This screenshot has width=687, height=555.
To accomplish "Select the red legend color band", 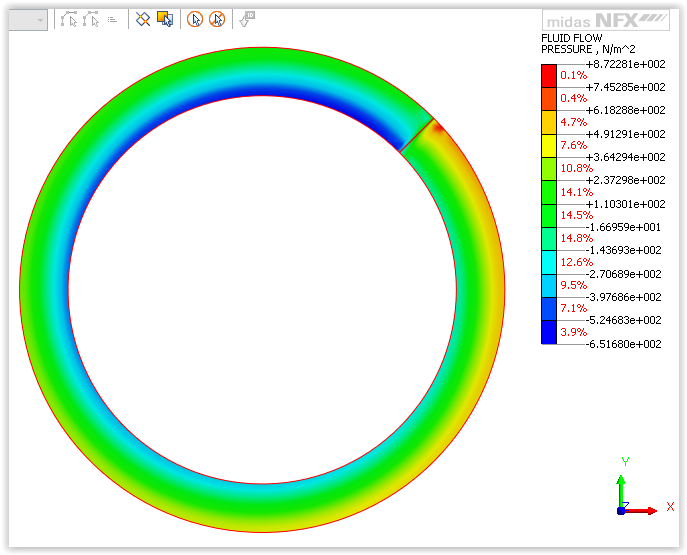I will tap(548, 75).
